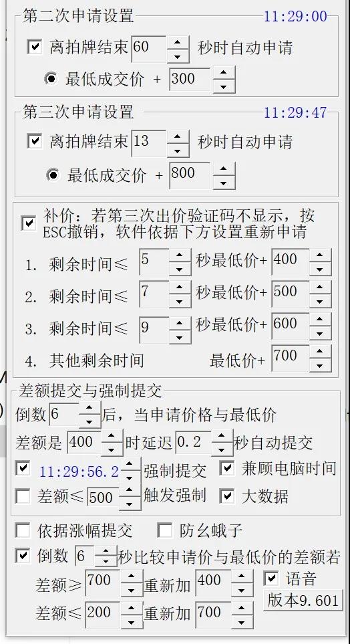Image resolution: width=350 pixels, height=644 pixels.
Task: Increase rule 1 lowest price add of 400
Action: point(320,255)
